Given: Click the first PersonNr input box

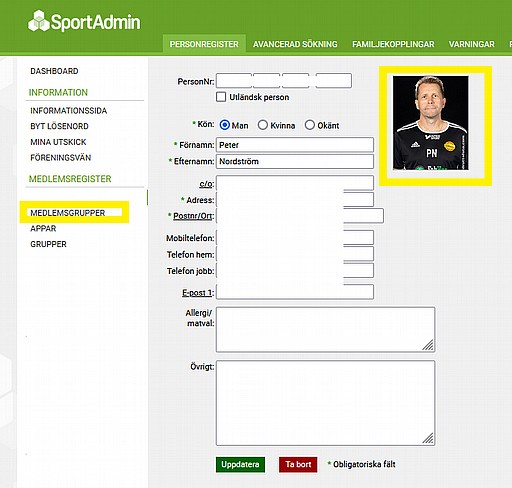Looking at the screenshot, I should pyautogui.click(x=234, y=81).
